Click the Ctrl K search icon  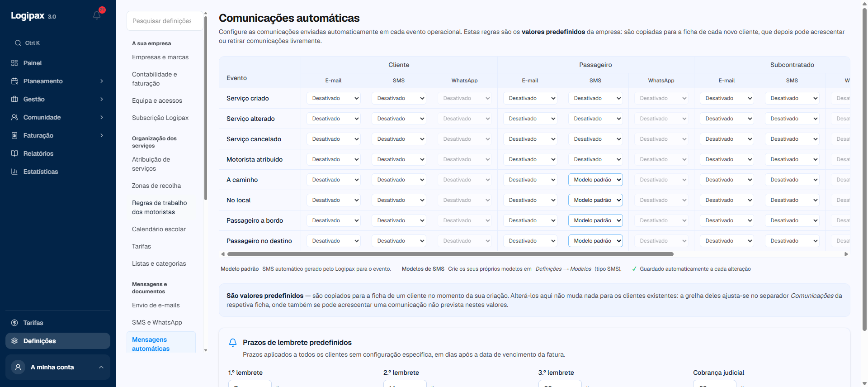click(18, 43)
